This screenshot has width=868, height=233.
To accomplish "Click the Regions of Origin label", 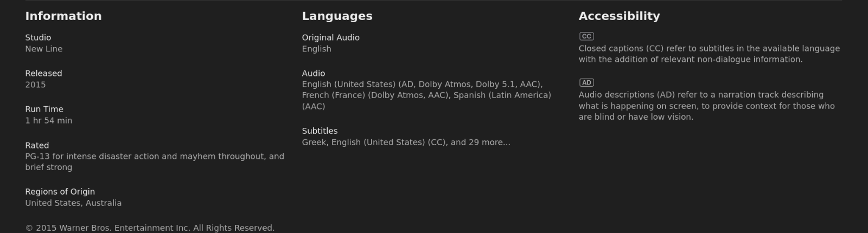I will click(x=60, y=191).
